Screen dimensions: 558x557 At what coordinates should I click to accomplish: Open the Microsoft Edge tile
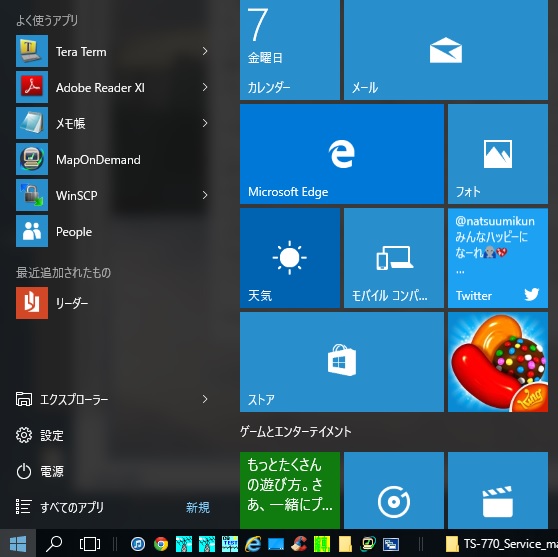point(342,154)
